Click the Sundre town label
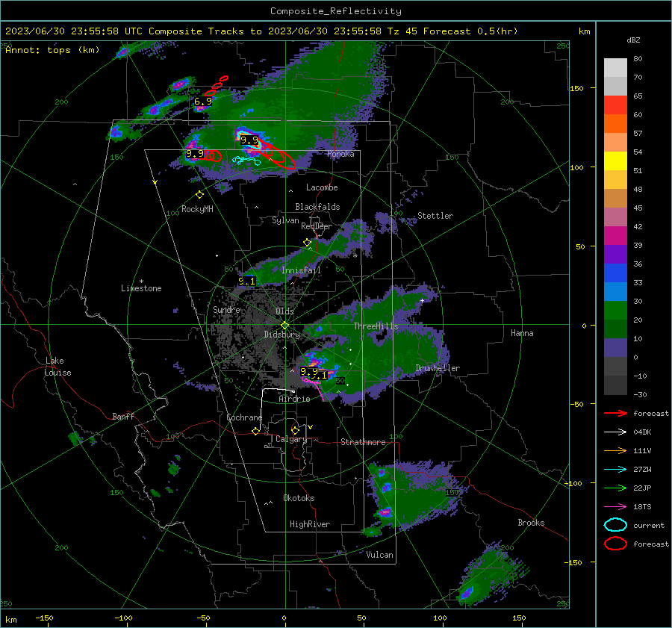The width and height of the screenshot is (672, 628). pyautogui.click(x=226, y=309)
